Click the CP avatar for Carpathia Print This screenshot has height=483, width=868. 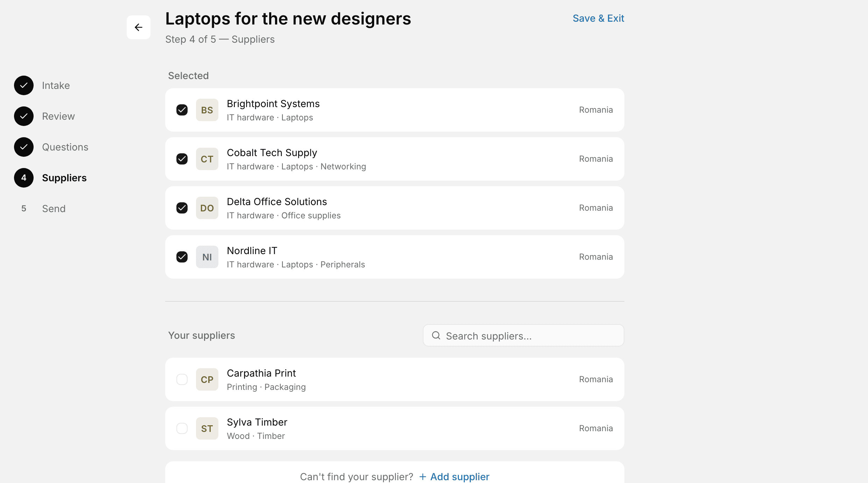(x=207, y=379)
